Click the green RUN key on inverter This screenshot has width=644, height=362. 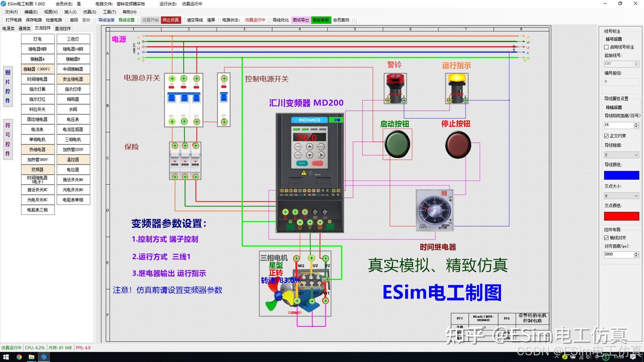point(302,163)
